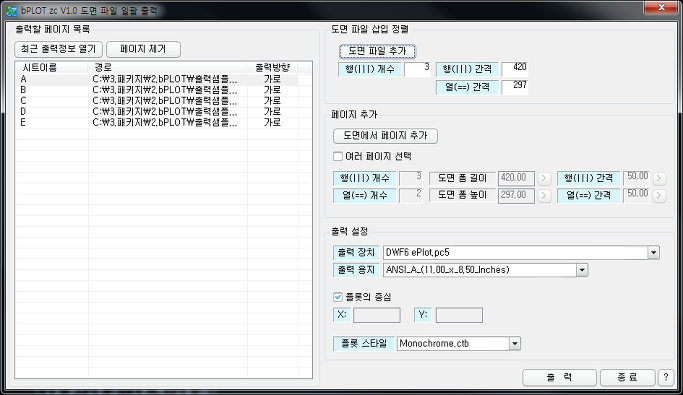The image size is (683, 395).
Task: Click the 종 료 exit button
Action: (627, 377)
